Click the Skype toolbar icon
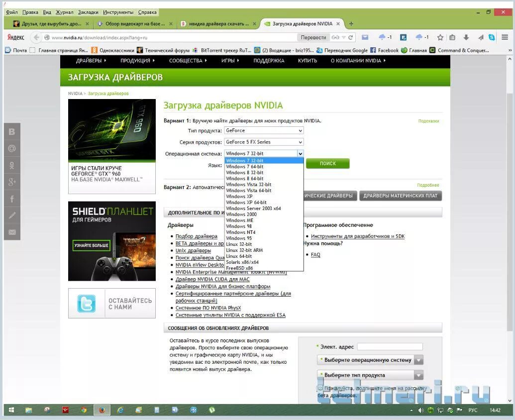 tap(492, 37)
